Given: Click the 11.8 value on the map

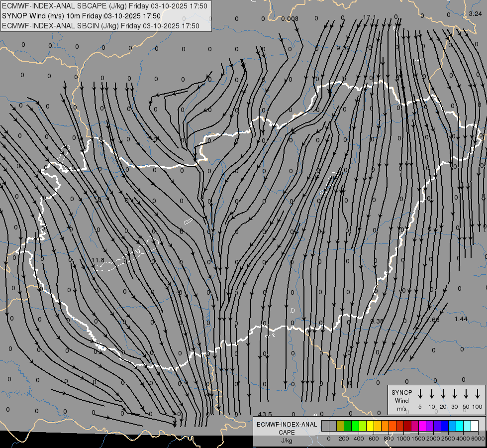Looking at the screenshot, I should 98,260.
